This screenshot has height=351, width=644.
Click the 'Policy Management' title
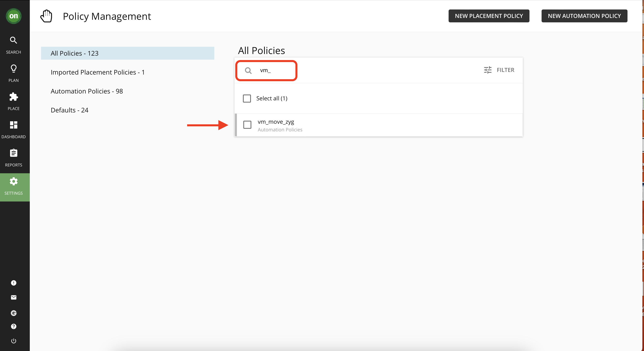[107, 16]
